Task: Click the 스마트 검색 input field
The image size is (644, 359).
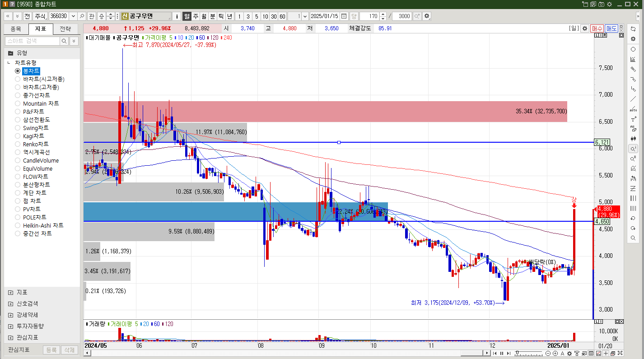Action: coord(32,41)
